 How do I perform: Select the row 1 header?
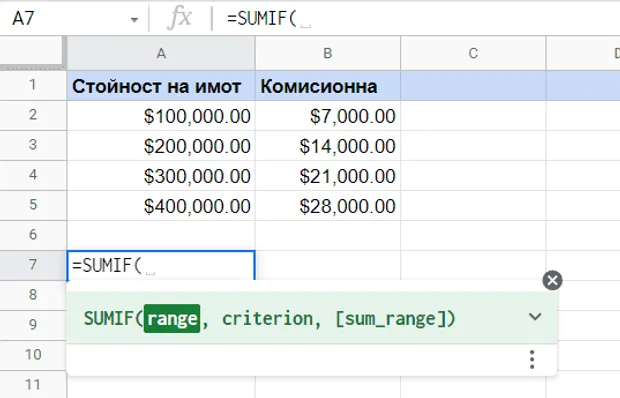33,85
